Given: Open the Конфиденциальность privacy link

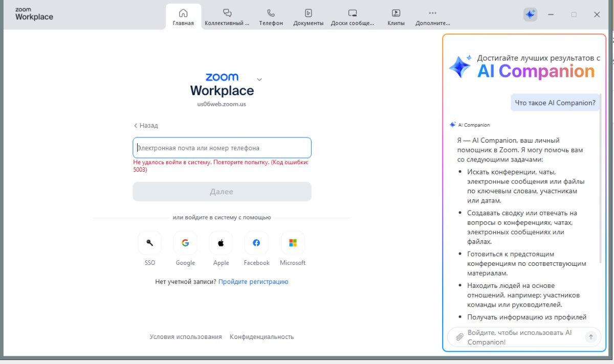Looking at the screenshot, I should point(262,337).
